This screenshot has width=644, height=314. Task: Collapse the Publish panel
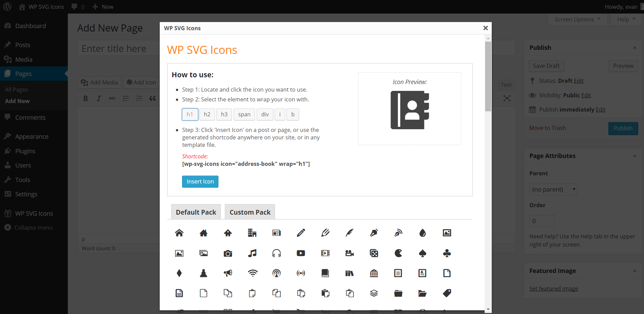click(635, 47)
